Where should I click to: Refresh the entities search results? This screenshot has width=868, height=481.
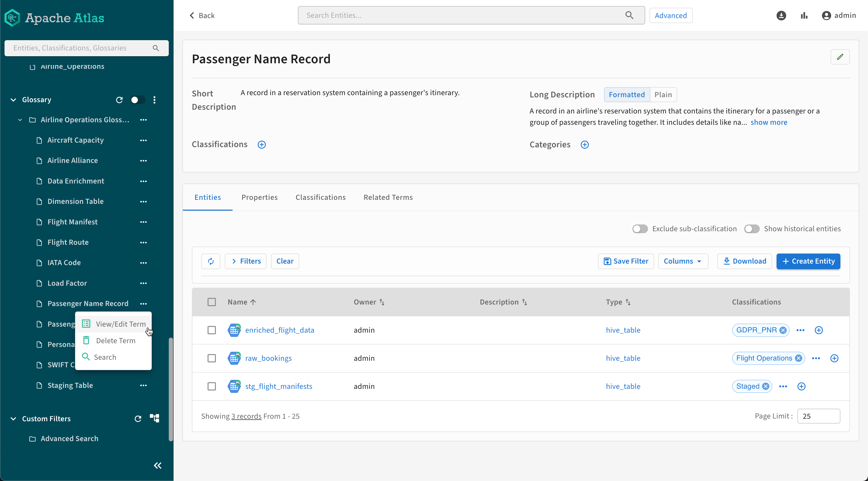point(211,261)
